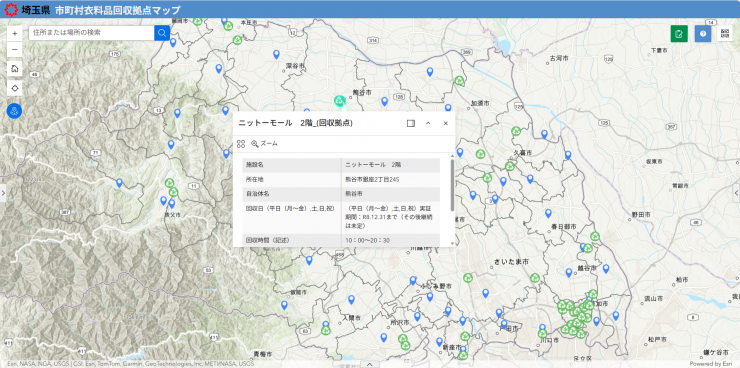Click the 久喜市 map label
The image size is (740, 368).
click(x=523, y=153)
